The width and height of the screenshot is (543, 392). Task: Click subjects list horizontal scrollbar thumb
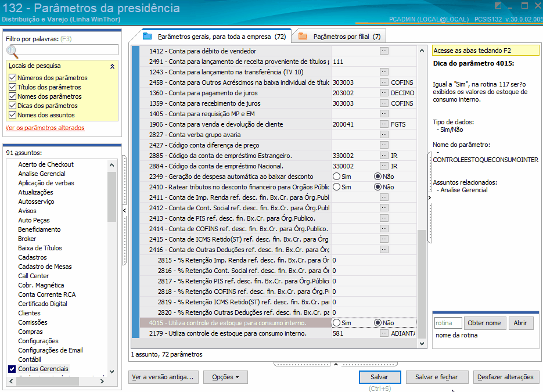(48, 382)
